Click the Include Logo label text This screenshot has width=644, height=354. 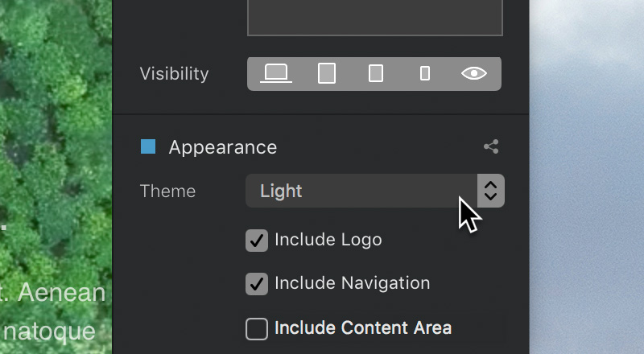(x=328, y=240)
